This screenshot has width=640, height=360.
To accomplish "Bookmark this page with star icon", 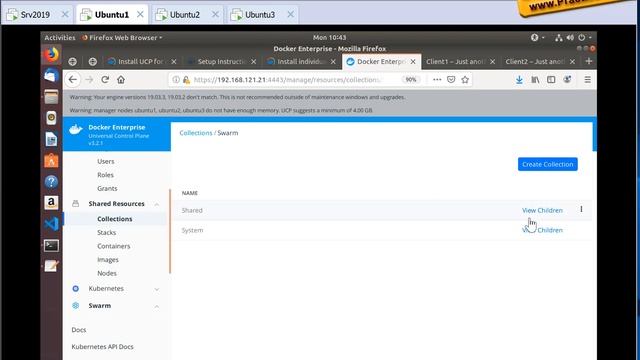I will click(465, 80).
